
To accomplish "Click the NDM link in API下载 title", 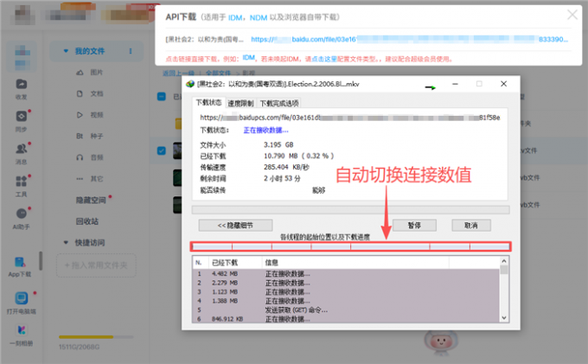I will coord(259,17).
